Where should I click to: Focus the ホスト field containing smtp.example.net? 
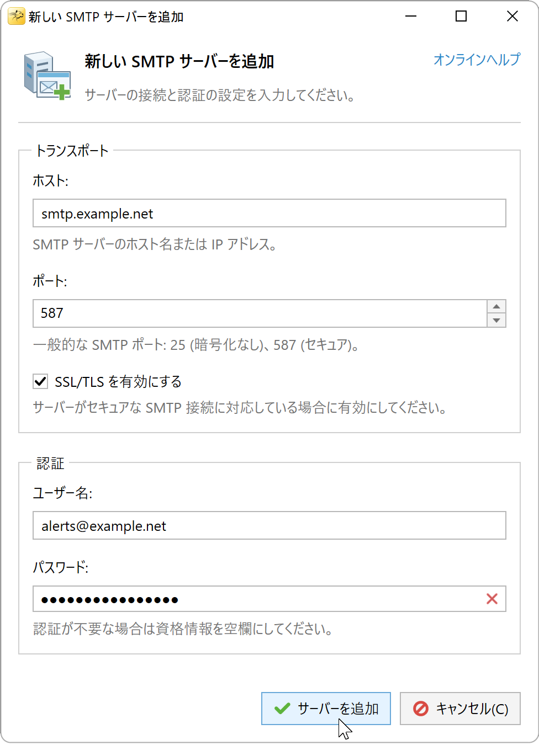pyautogui.click(x=269, y=213)
